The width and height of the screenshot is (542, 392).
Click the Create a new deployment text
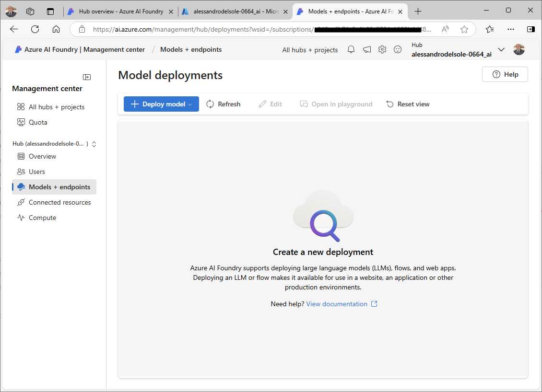323,252
